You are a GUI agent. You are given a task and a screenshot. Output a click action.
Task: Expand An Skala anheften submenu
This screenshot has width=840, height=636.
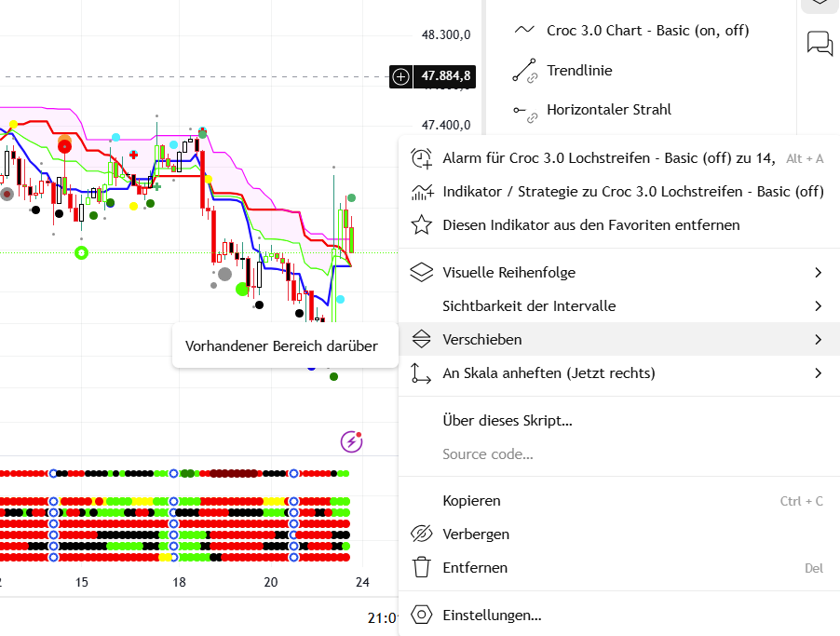(818, 373)
